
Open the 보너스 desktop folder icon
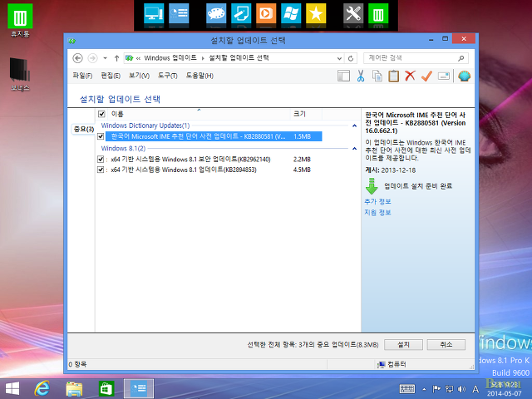coord(20,74)
